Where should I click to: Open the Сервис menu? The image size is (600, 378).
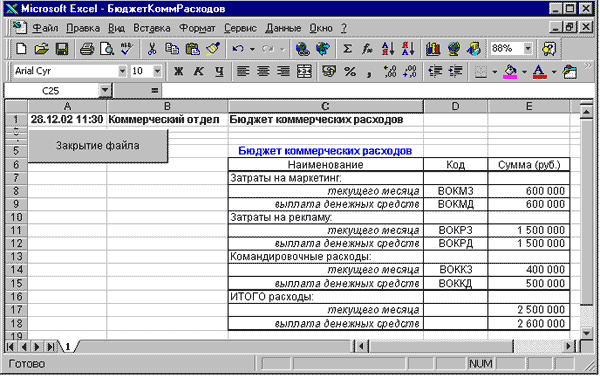tap(240, 28)
